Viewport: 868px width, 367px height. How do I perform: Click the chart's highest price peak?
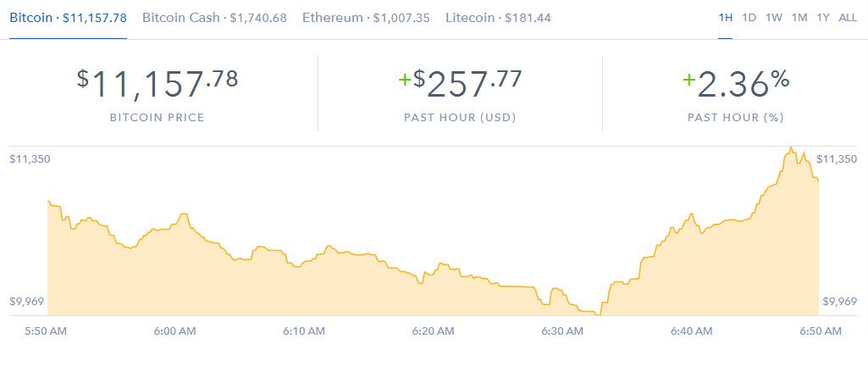point(791,148)
